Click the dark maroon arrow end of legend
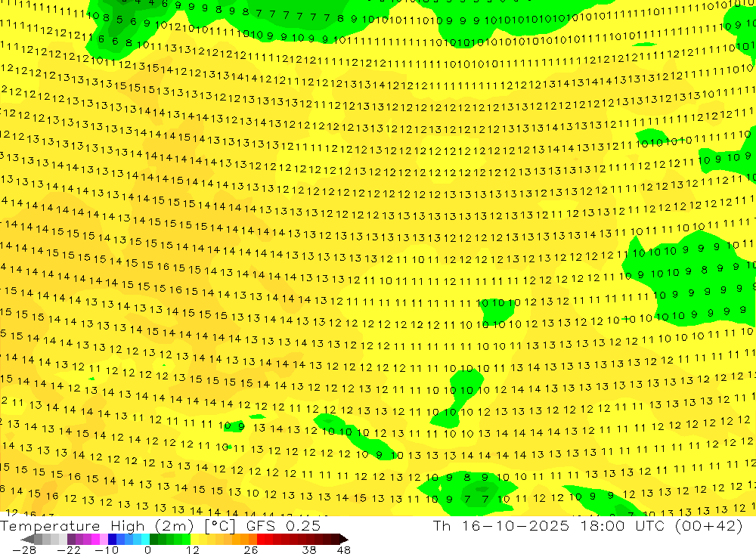The height and width of the screenshot is (554, 756). pyautogui.click(x=343, y=539)
